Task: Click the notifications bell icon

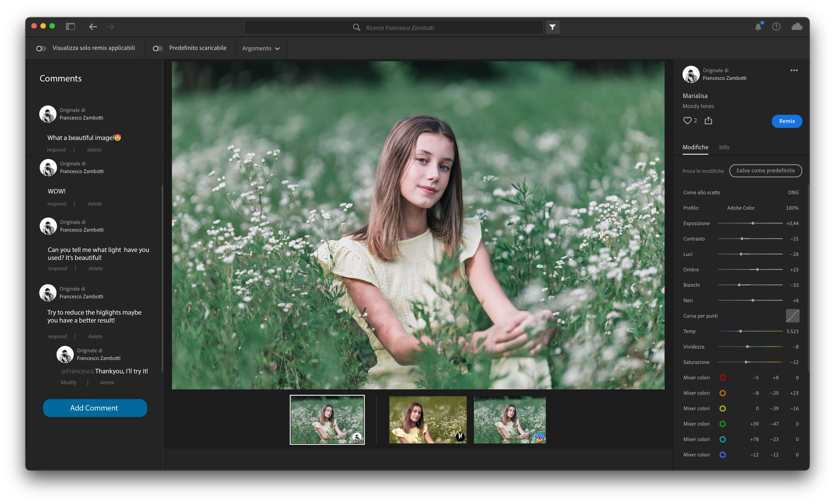Action: point(758,27)
